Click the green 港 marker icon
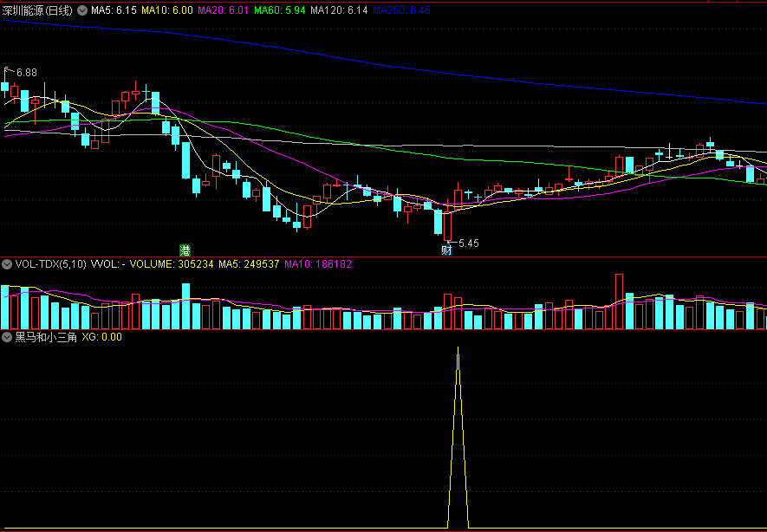Image resolution: width=767 pixels, height=532 pixels. [x=185, y=250]
